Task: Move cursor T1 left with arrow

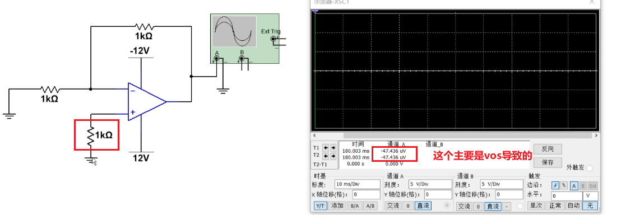Action: click(x=326, y=148)
